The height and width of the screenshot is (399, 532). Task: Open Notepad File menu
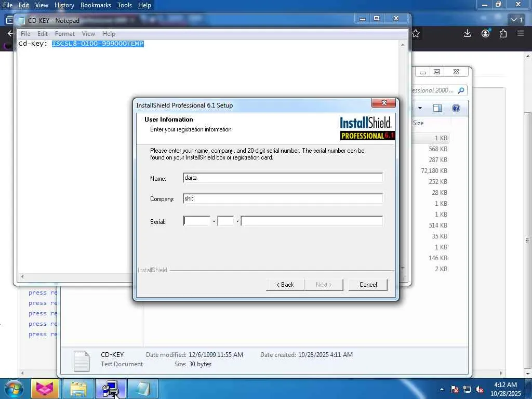[25, 34]
